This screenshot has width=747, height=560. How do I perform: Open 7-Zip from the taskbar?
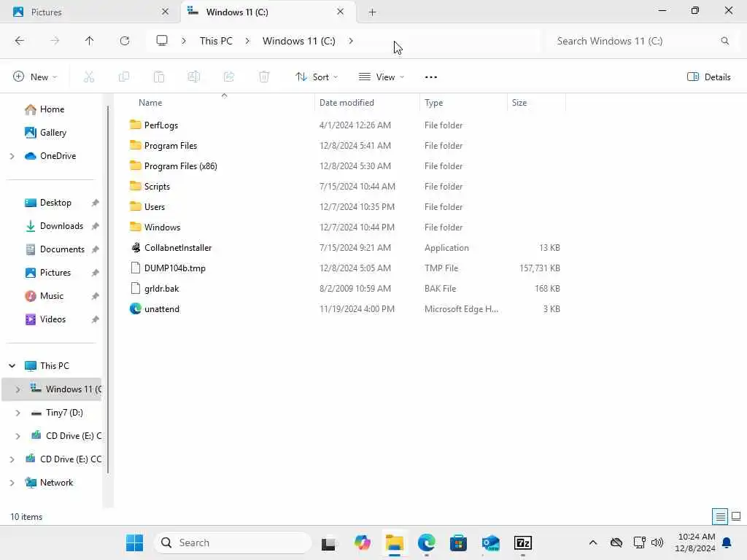[x=523, y=542]
